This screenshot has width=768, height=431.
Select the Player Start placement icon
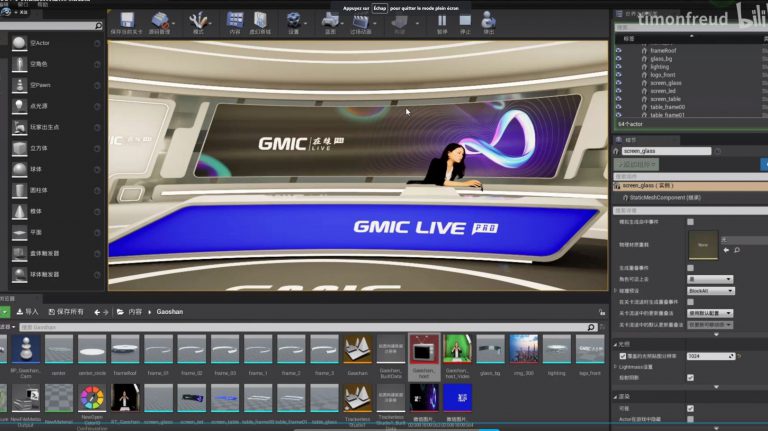pyautogui.click(x=20, y=127)
